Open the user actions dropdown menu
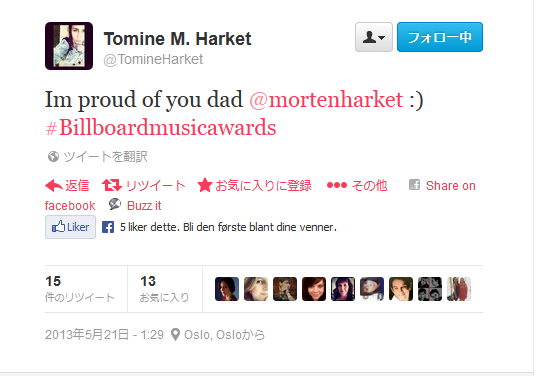 (374, 37)
